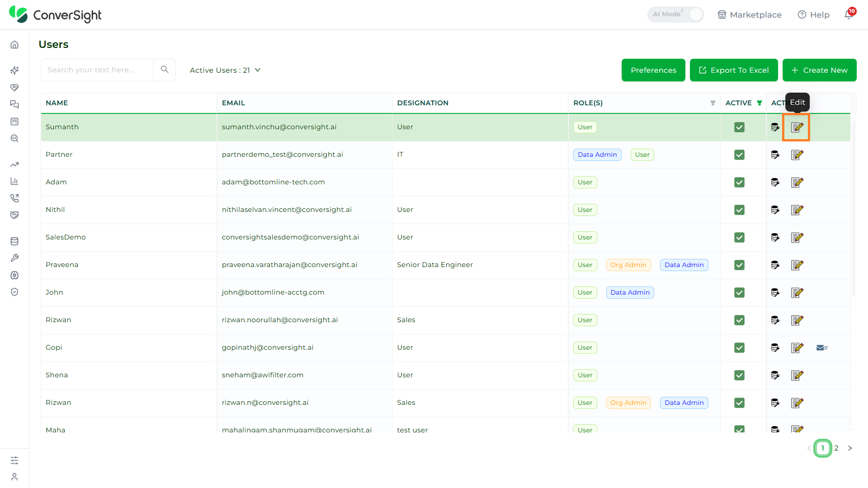Screen dimensions: 868x488
Task: Click email adam@bottomline-tech.com
Action: 273,182
